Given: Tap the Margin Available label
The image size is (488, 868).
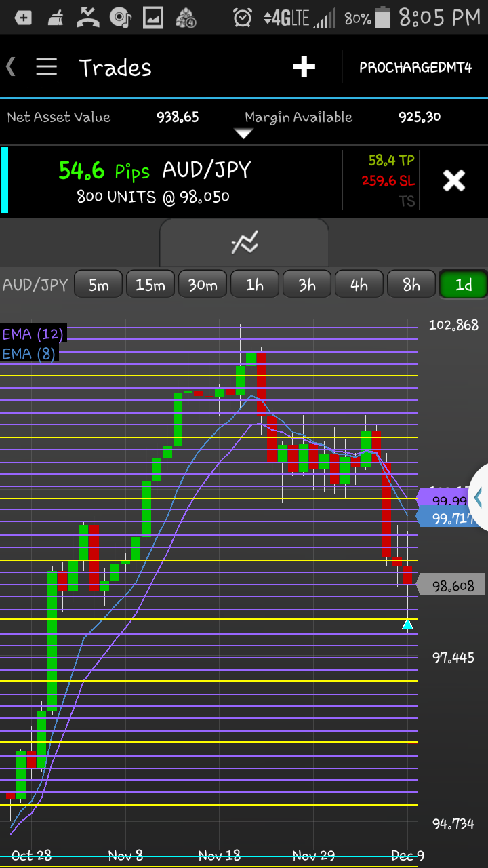Looking at the screenshot, I should 298,117.
